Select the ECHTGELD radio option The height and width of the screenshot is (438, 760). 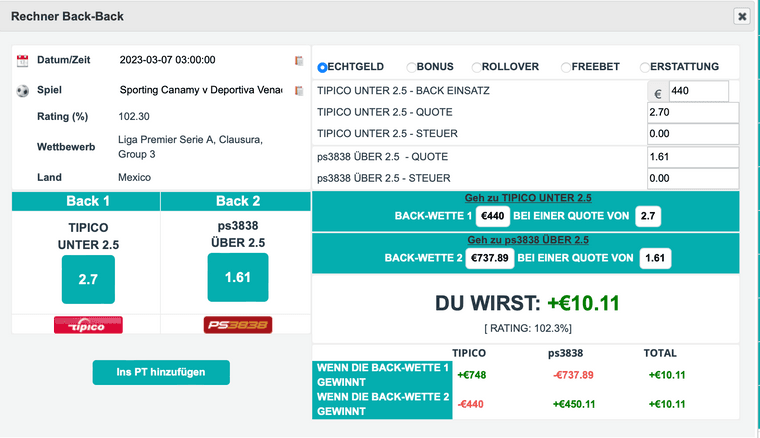[x=322, y=67]
